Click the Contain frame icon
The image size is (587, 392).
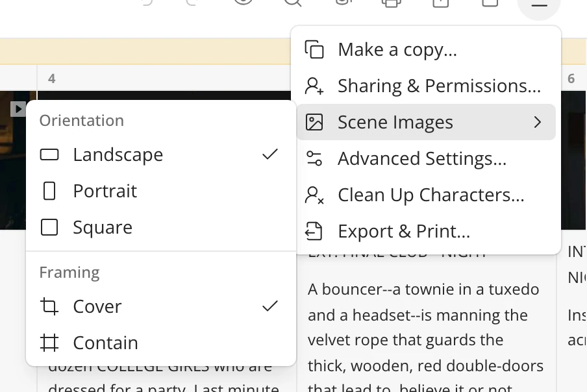point(49,343)
